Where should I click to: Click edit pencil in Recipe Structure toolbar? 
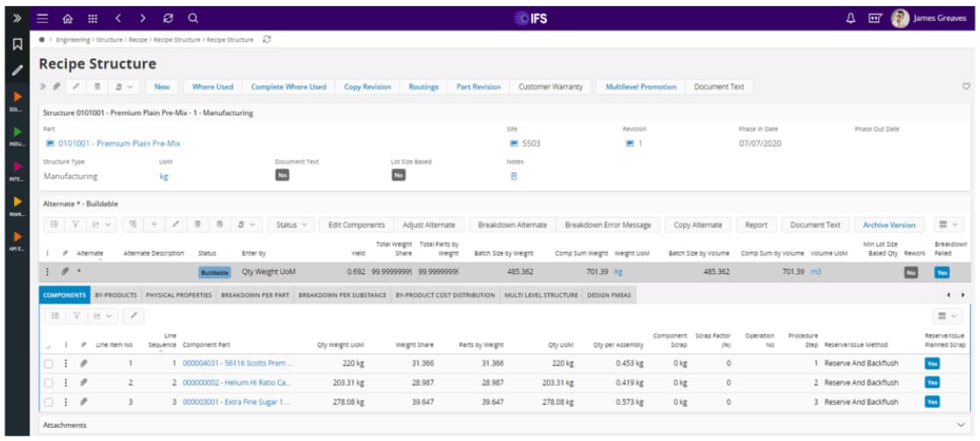point(76,87)
